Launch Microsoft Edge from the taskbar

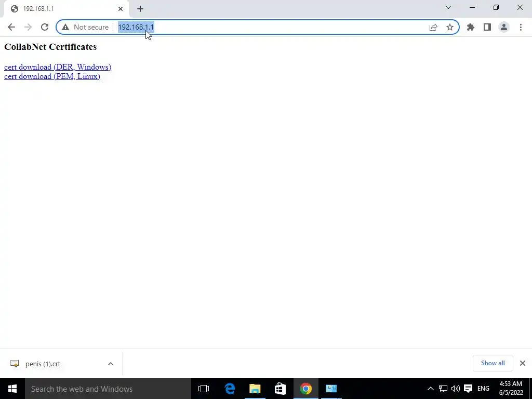click(x=230, y=389)
